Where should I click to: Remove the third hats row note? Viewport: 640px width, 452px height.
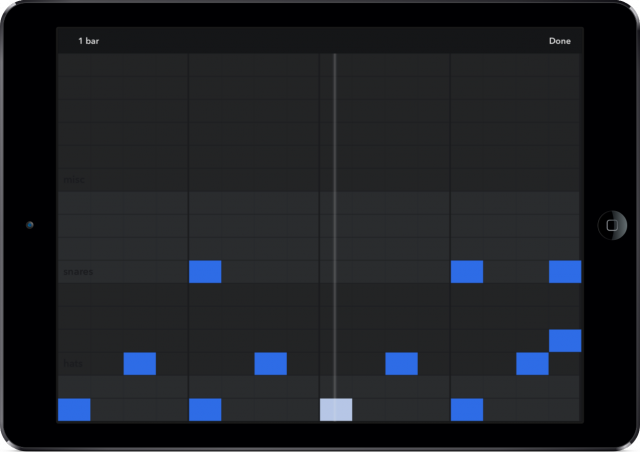[x=402, y=363]
